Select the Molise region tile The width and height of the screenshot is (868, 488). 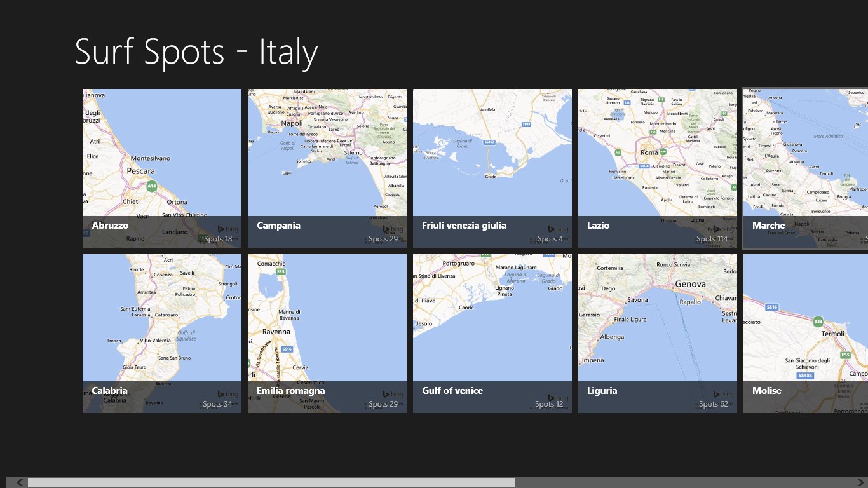[x=805, y=334]
